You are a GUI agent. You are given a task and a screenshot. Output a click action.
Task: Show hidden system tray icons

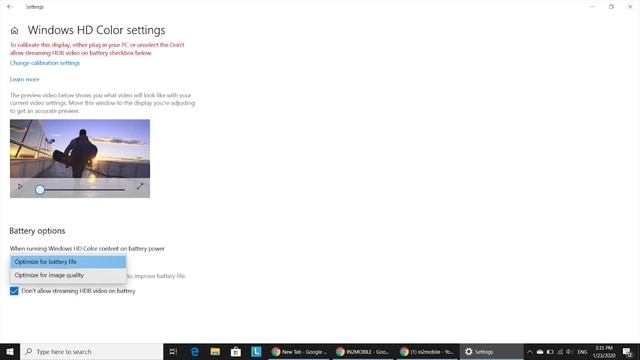(530, 351)
